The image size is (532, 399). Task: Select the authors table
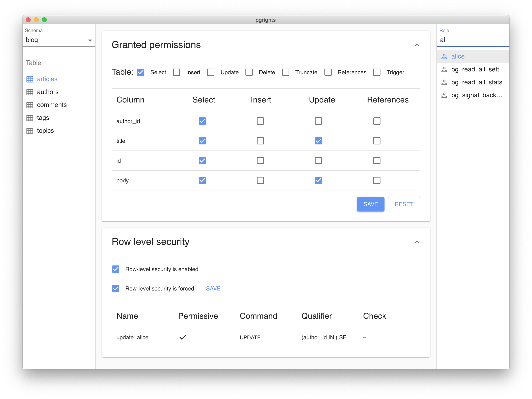pos(59,92)
